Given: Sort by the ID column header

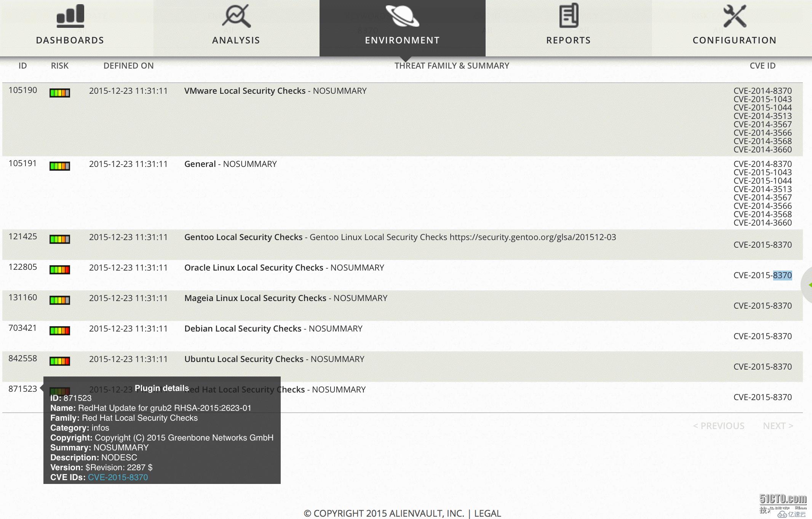Looking at the screenshot, I should click(x=23, y=66).
